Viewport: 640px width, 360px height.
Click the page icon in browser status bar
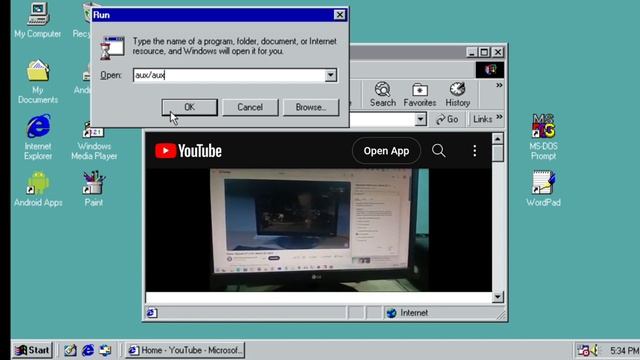[x=151, y=313]
